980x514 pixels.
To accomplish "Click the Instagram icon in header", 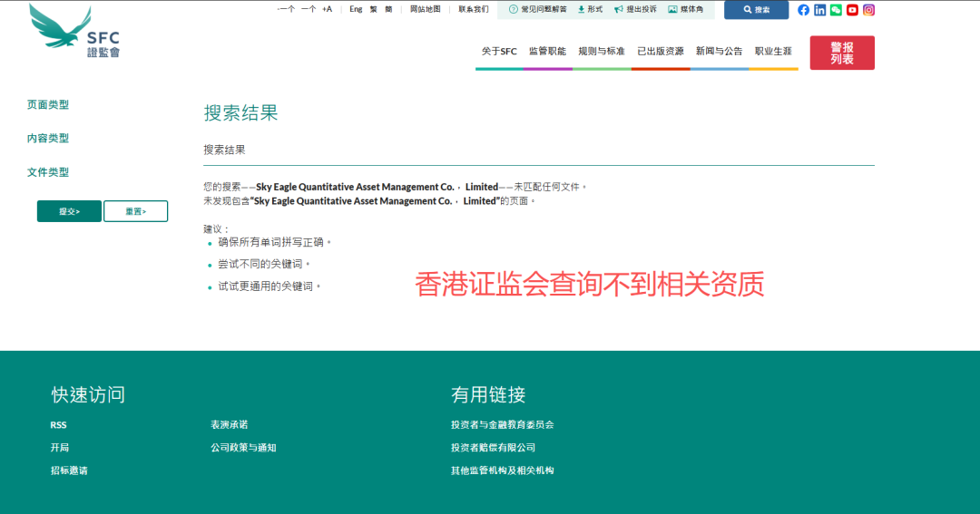I will (x=868, y=10).
